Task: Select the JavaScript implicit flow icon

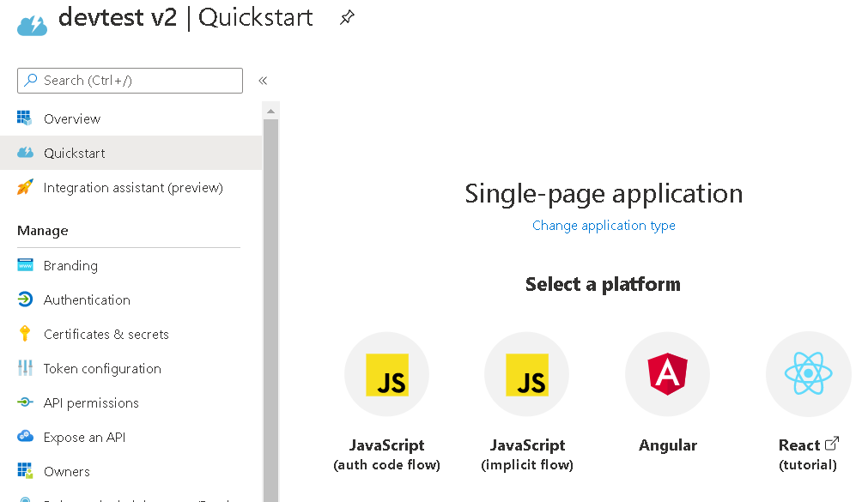Action: [527, 374]
